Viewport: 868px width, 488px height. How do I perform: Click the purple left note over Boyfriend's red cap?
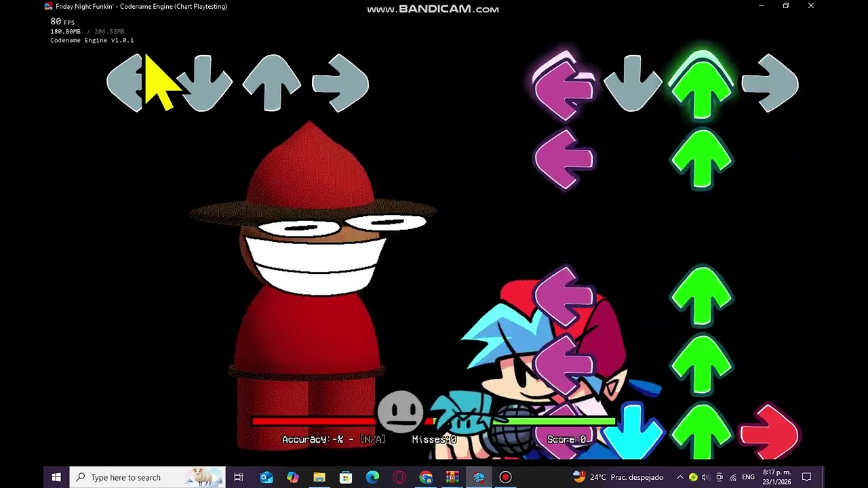click(564, 296)
